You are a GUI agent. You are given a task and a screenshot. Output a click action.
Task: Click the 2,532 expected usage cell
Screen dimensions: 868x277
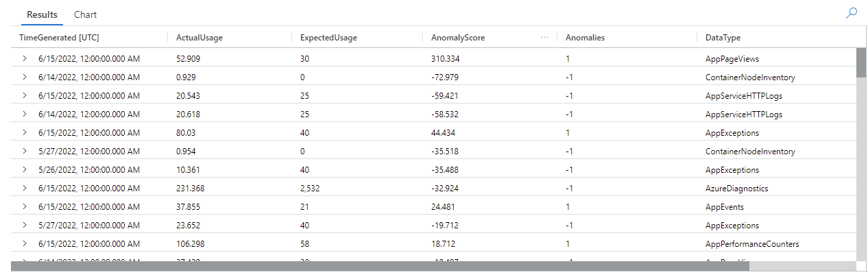310,189
